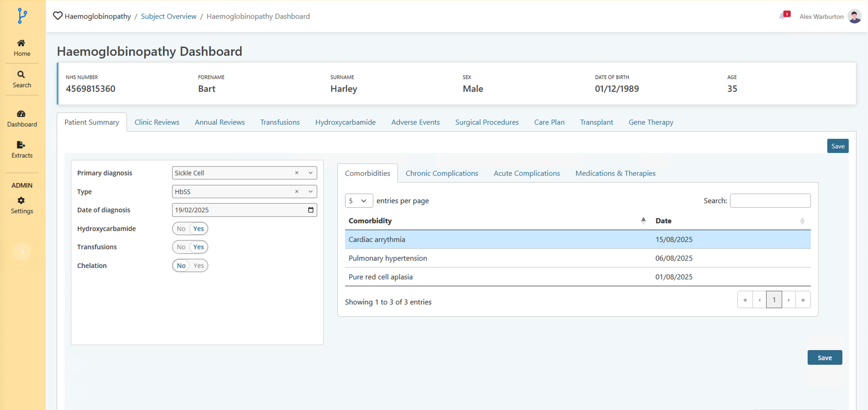Set Transfusions toggle to No
Image resolution: width=868 pixels, height=410 pixels.
tap(181, 247)
